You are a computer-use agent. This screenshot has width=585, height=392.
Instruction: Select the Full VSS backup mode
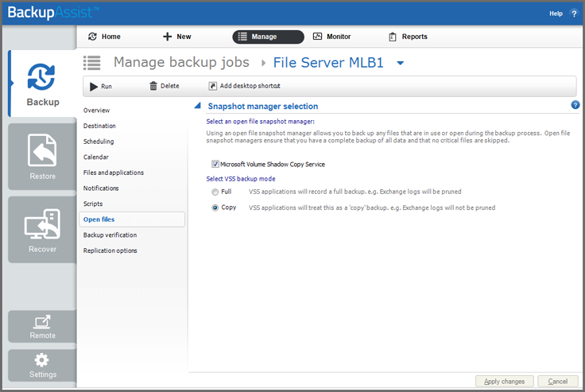[215, 192]
